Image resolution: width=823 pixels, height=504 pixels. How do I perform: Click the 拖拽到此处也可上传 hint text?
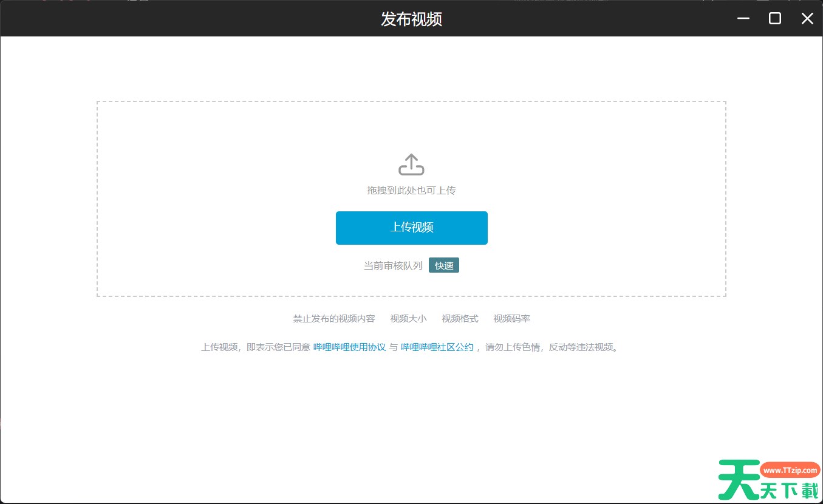coord(411,191)
